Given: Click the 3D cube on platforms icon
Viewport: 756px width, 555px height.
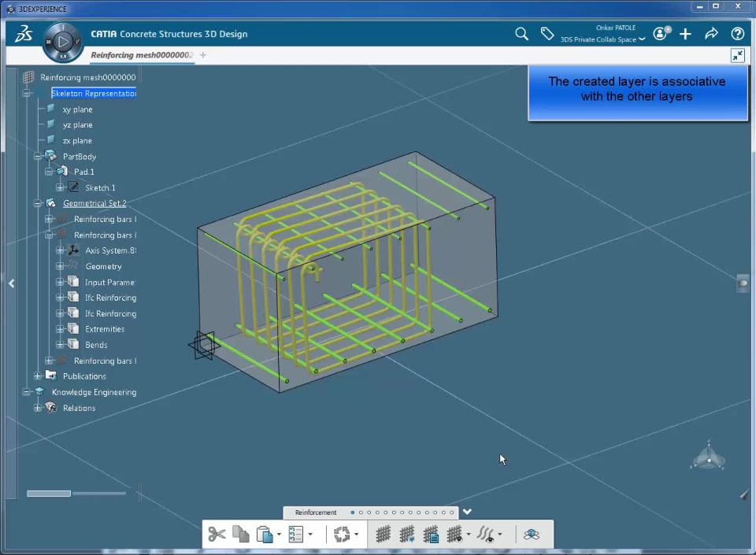Looking at the screenshot, I should [x=532, y=535].
